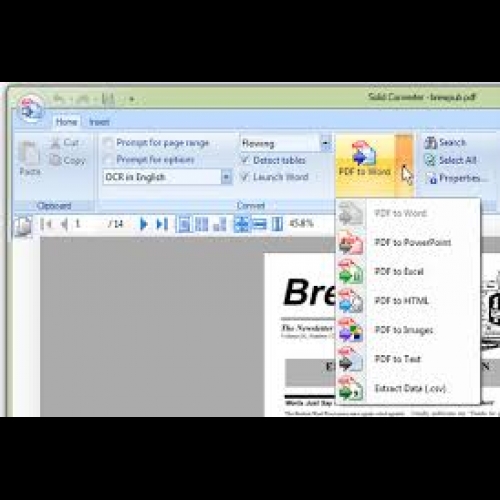The image size is (500, 500).
Task: Open the Flowing layout mode dropdown
Action: (x=326, y=144)
